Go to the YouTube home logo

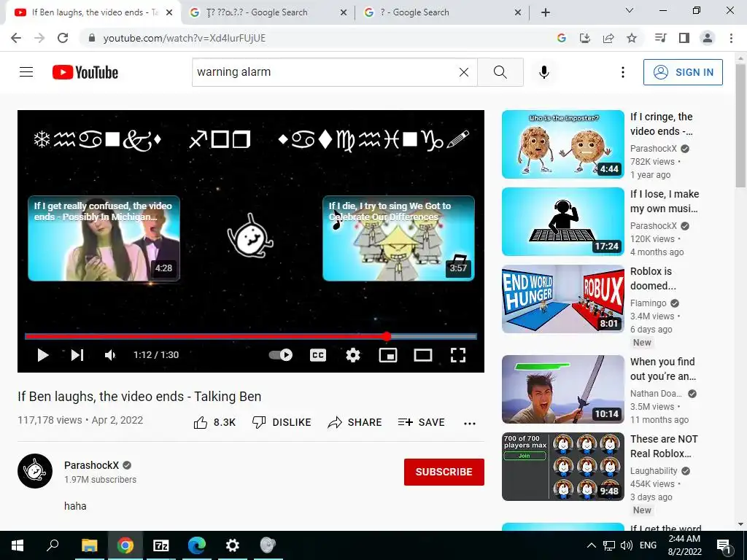pyautogui.click(x=85, y=72)
